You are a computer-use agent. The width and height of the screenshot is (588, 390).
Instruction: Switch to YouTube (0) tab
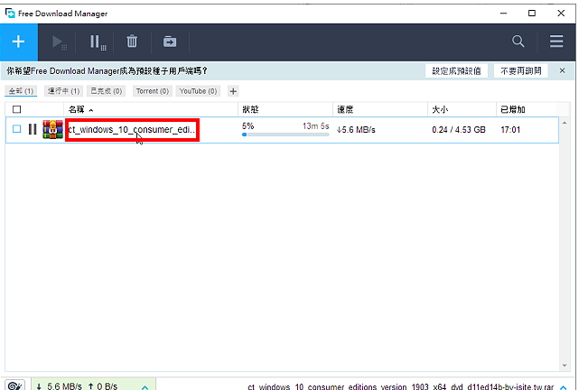[198, 91]
